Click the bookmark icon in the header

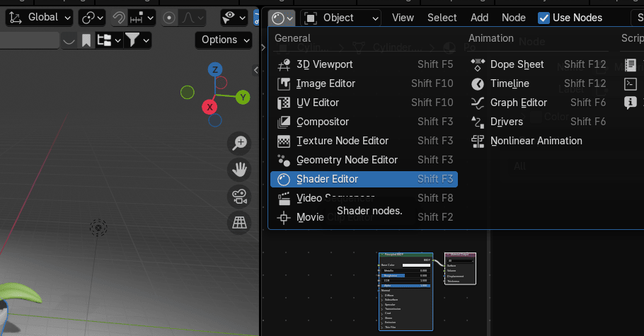click(x=86, y=40)
